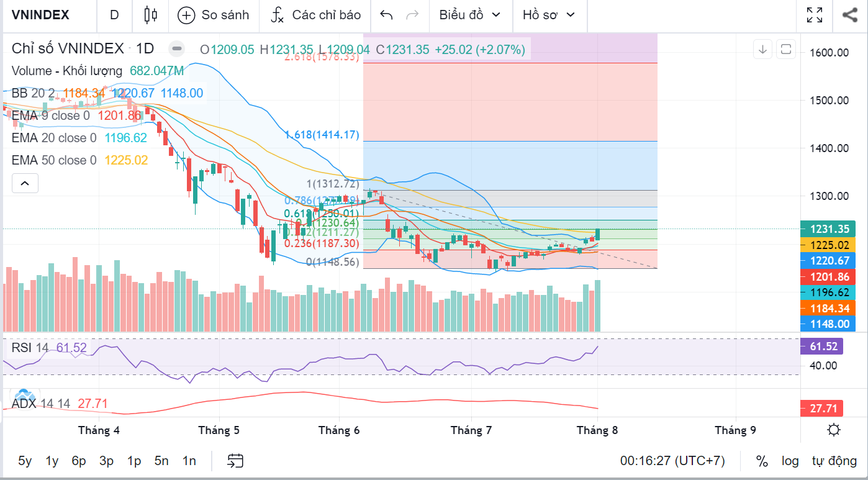Open the VNINDEX symbol search box
This screenshot has height=480, width=868.
(x=40, y=16)
